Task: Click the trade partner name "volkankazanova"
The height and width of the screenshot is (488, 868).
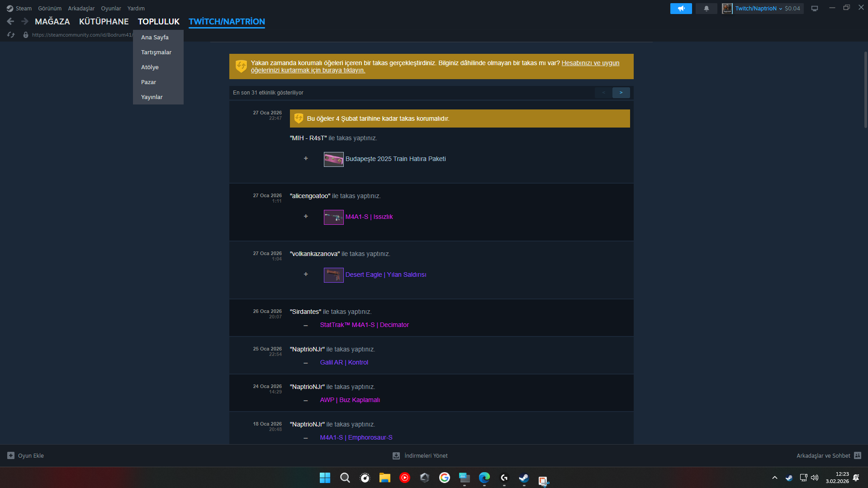Action: pos(315,254)
